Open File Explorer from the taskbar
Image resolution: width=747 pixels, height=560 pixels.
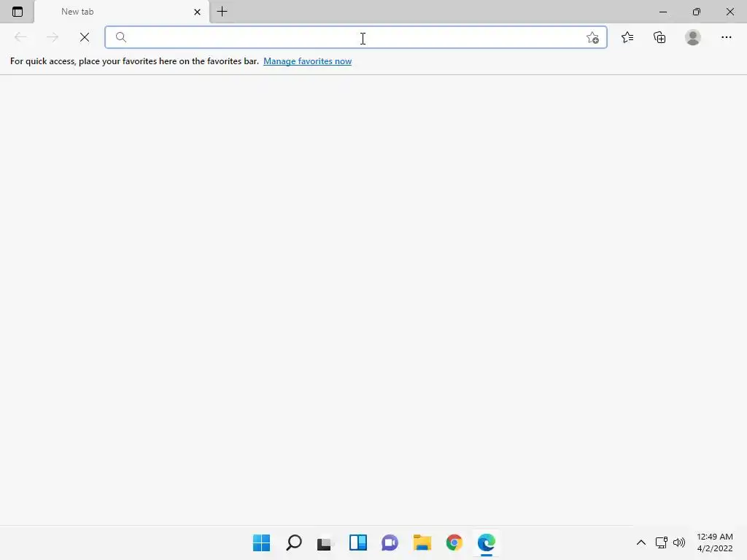422,542
